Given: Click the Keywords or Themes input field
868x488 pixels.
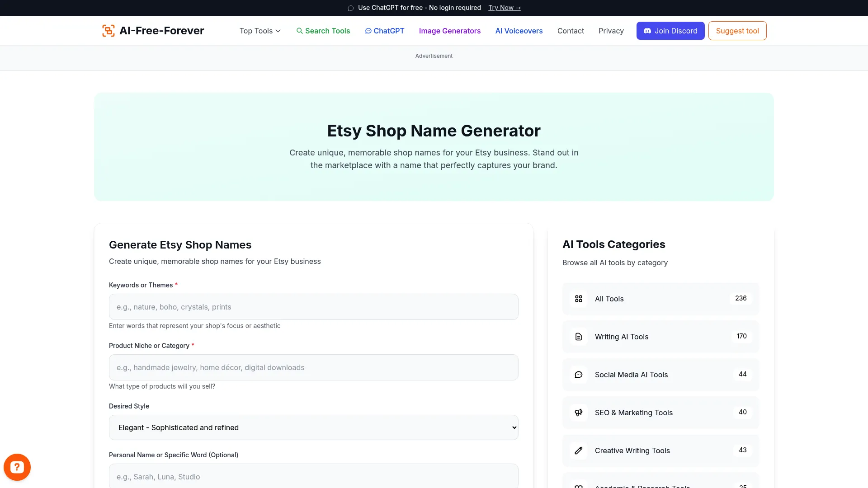Looking at the screenshot, I should [x=313, y=307].
